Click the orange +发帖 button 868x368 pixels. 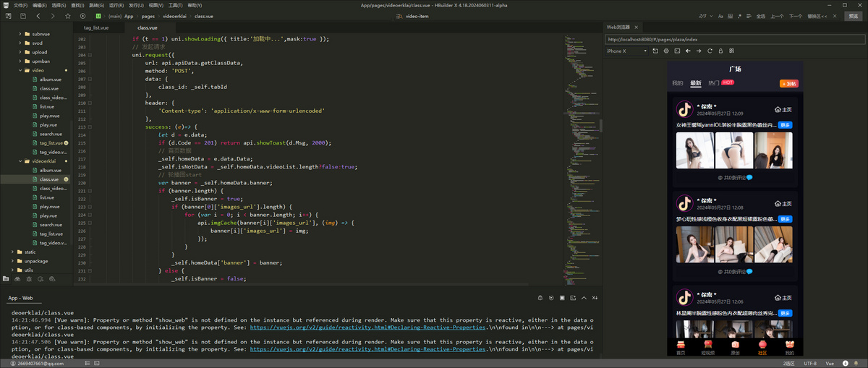point(788,83)
